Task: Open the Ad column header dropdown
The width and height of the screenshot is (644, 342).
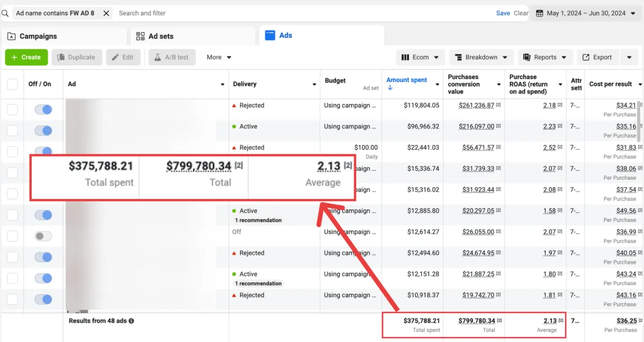Action: (223, 85)
